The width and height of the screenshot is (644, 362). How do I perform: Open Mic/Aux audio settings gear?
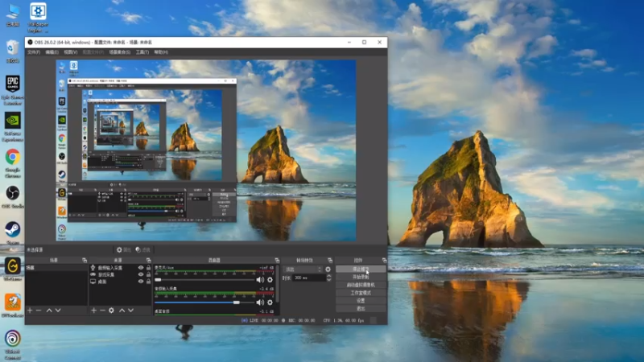[x=270, y=279]
